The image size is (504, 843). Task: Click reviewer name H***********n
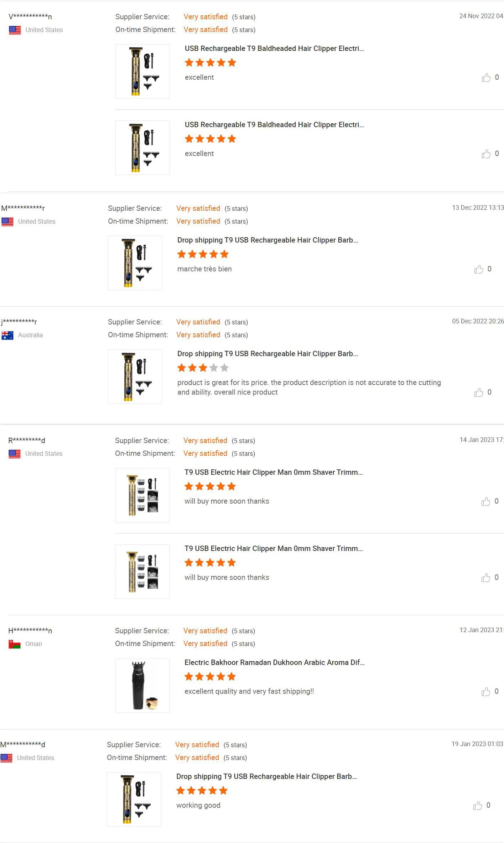30,631
